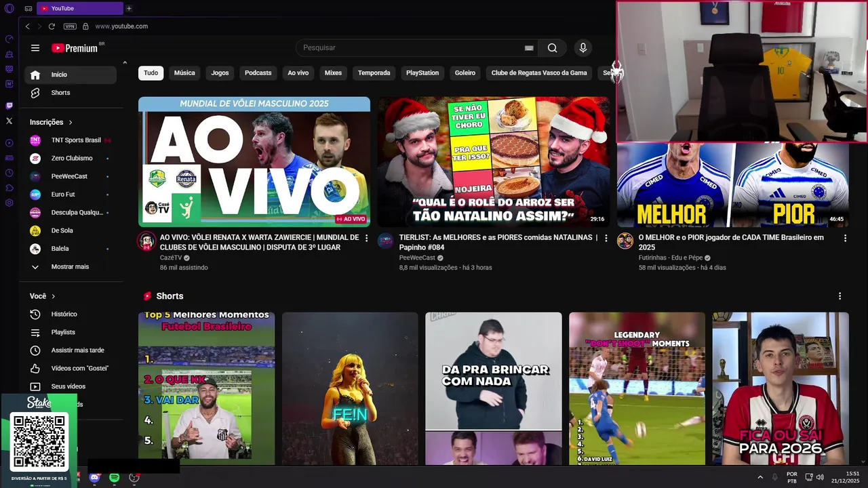This screenshot has width=868, height=488.
Task: Expand Você section chevron
Action: click(54, 296)
